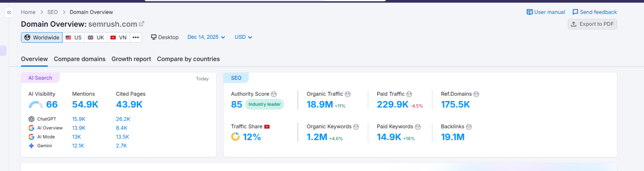
Task: Click info icon next to Paid Traffic
Action: pyautogui.click(x=409, y=94)
